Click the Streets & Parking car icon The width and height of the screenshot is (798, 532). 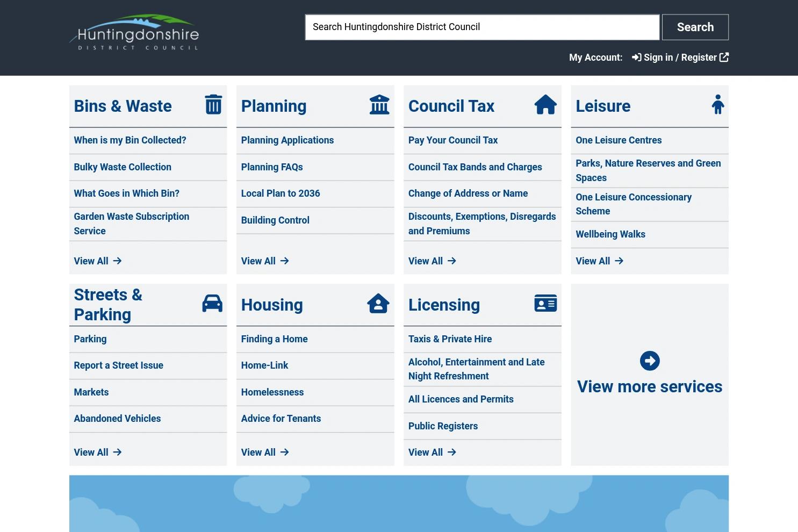(212, 303)
